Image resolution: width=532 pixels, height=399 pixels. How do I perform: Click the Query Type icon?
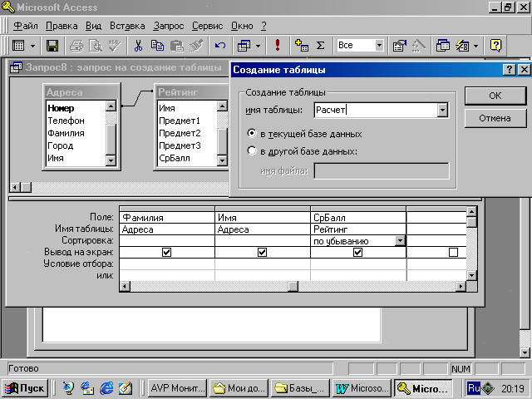(244, 46)
